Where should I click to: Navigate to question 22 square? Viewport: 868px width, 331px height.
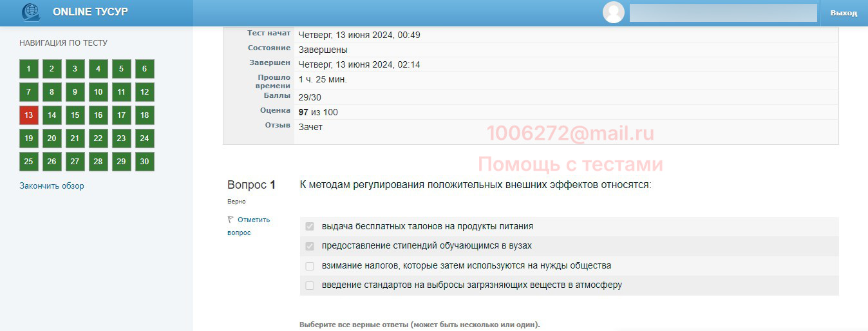[98, 138]
